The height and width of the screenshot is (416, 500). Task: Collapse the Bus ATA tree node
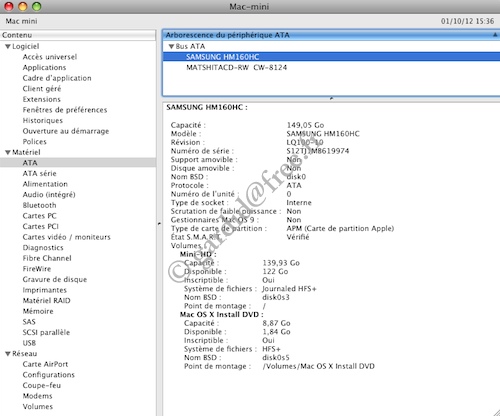(x=172, y=47)
